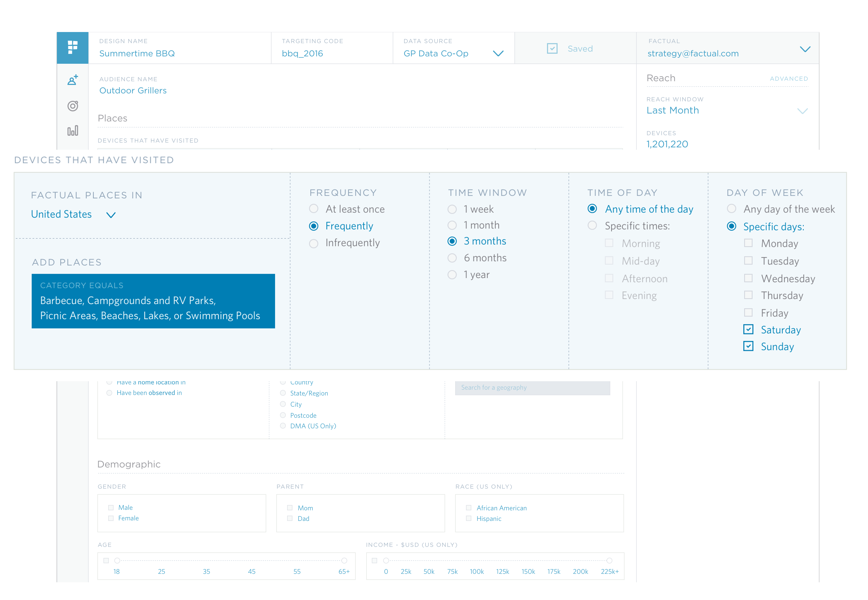Click the Age slider maximum handle at 65+
This screenshot has width=868, height=600.
point(344,561)
